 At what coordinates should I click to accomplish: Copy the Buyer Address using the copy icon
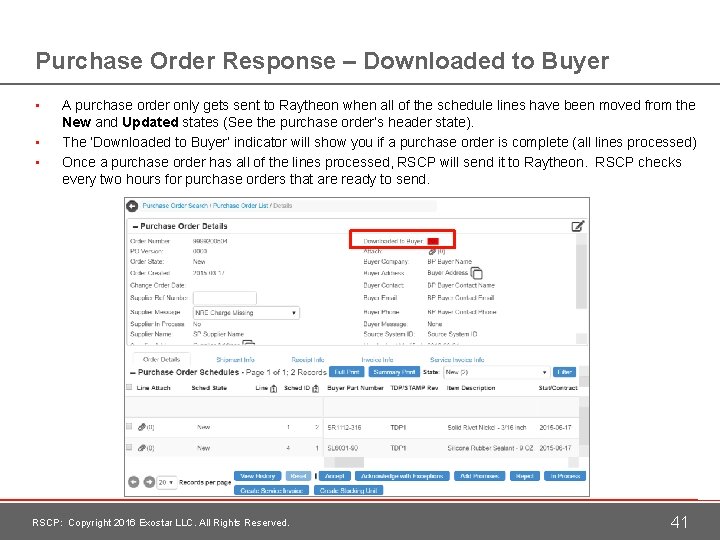click(477, 273)
